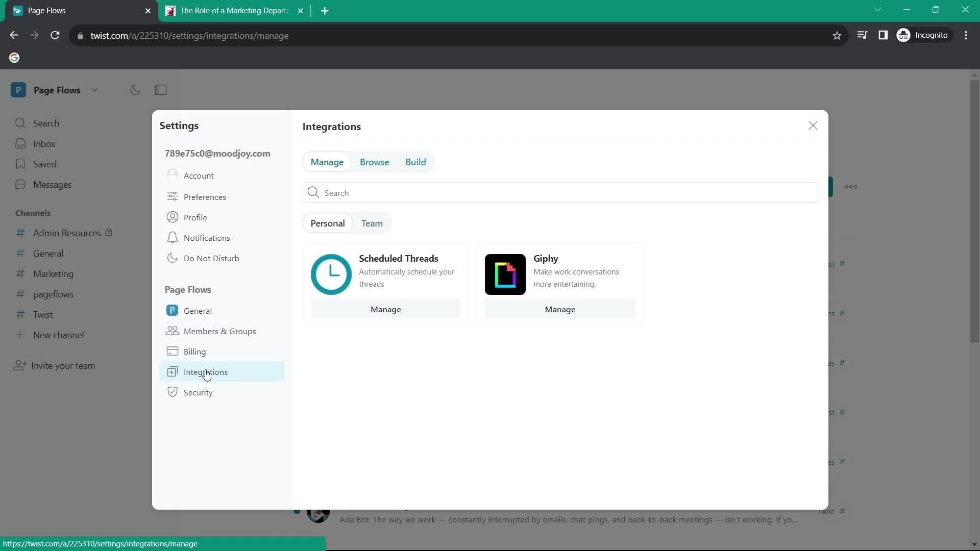Click the dark mode toggle icon
The height and width of the screenshot is (551, 980).
point(135,89)
